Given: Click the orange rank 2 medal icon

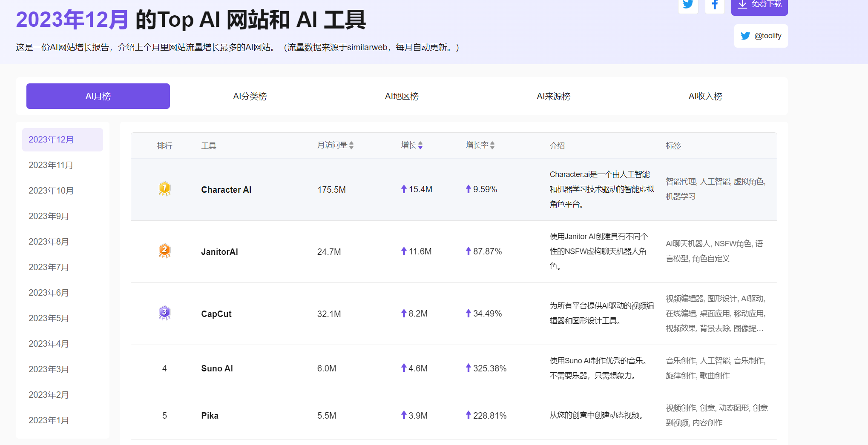Looking at the screenshot, I should pos(164,251).
